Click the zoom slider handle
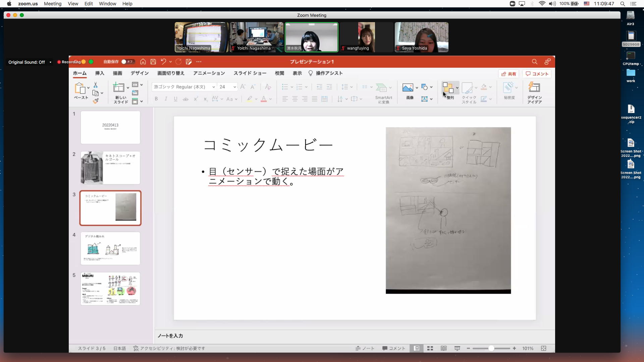 [491, 349]
